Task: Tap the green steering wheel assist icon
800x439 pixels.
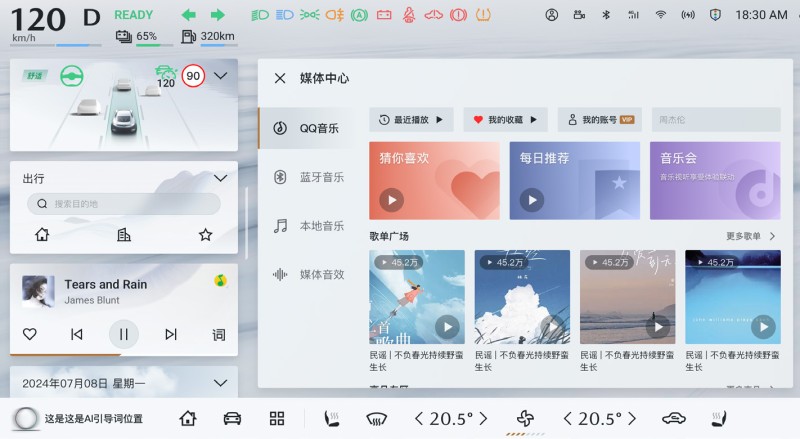Action: (x=72, y=77)
